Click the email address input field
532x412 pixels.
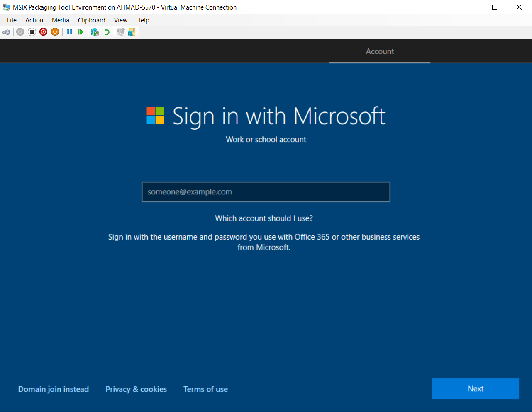[x=266, y=192]
